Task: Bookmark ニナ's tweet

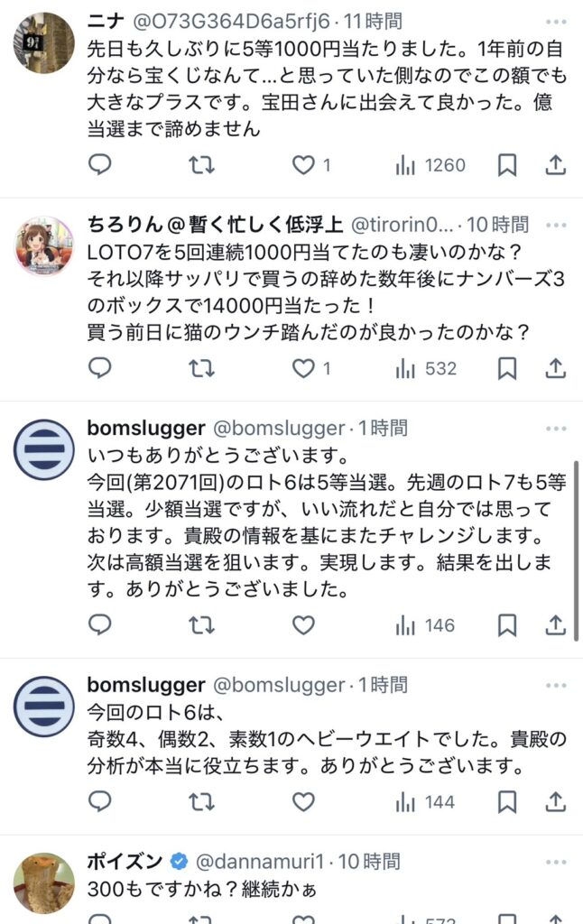Action: (507, 165)
